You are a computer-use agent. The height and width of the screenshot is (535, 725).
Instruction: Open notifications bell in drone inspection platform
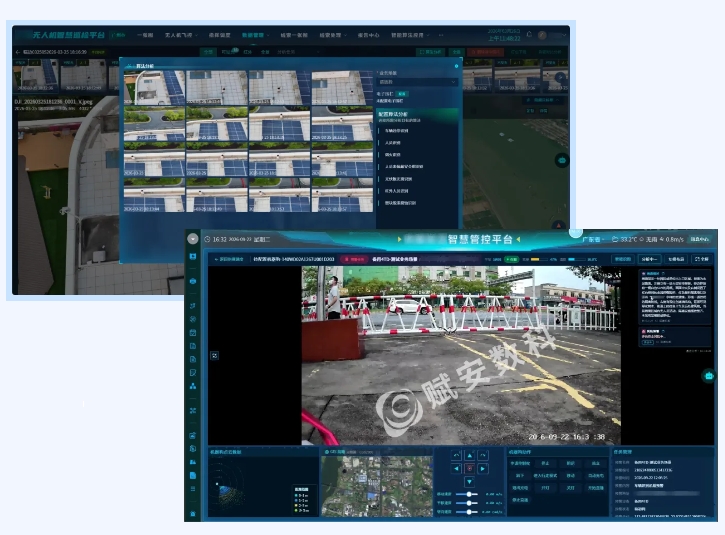click(529, 34)
